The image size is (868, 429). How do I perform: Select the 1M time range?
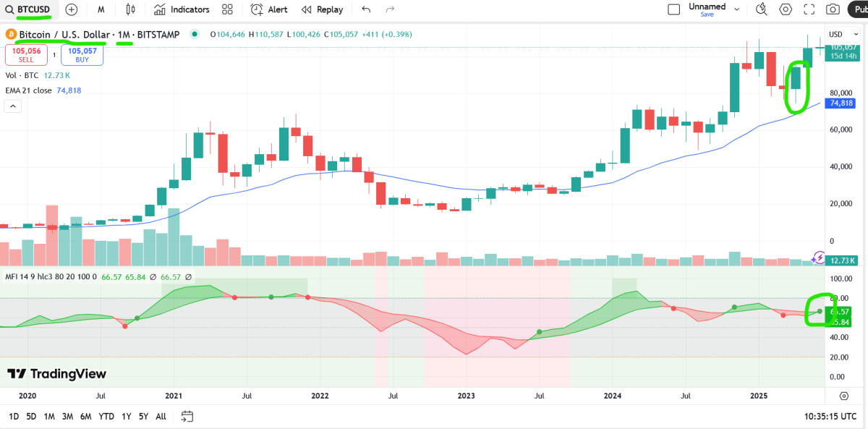[x=49, y=416]
